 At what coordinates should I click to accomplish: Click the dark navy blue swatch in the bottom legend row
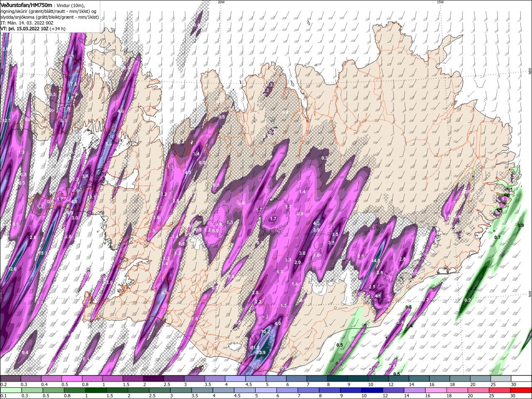(x=371, y=390)
